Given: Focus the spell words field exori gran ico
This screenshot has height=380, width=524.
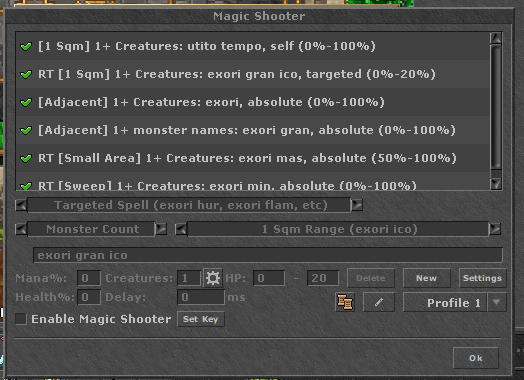Looking at the screenshot, I should (x=268, y=255).
